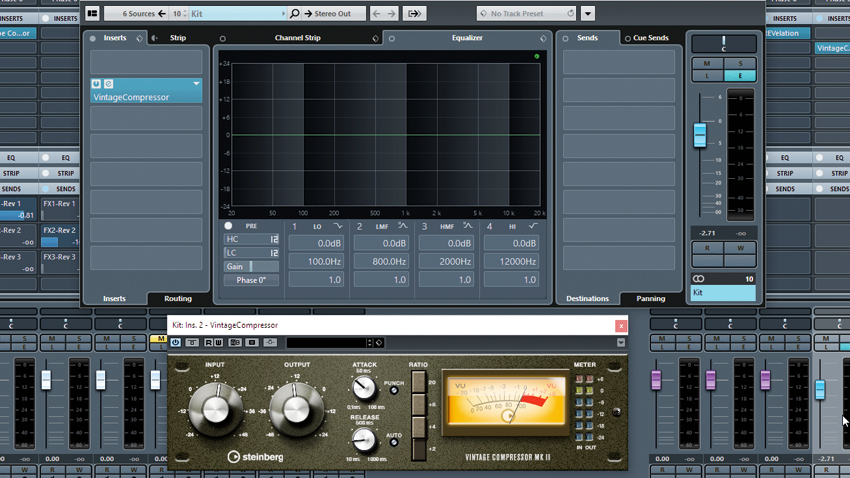Go to next channel arrow
This screenshot has width=850, height=478.
(391, 14)
